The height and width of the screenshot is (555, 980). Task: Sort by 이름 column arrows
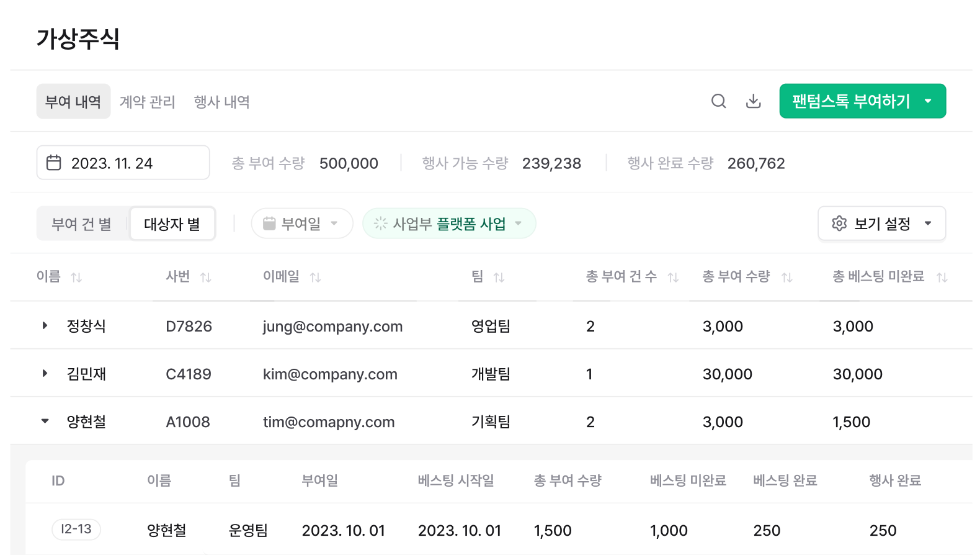click(x=76, y=277)
